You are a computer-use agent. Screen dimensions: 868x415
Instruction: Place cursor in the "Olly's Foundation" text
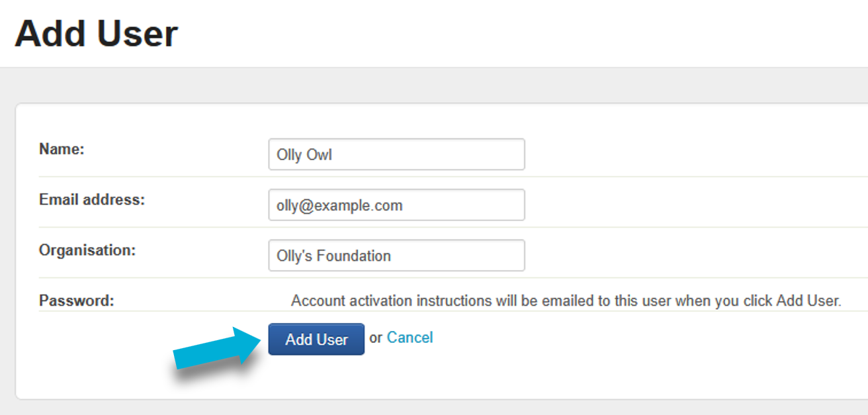click(333, 256)
